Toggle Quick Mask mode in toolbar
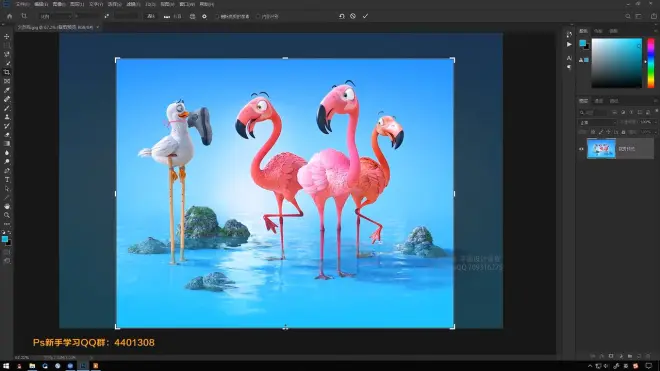 pyautogui.click(x=7, y=252)
